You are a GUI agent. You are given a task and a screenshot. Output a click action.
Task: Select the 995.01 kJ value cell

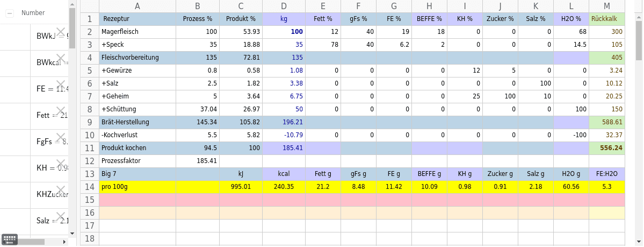coord(241,187)
